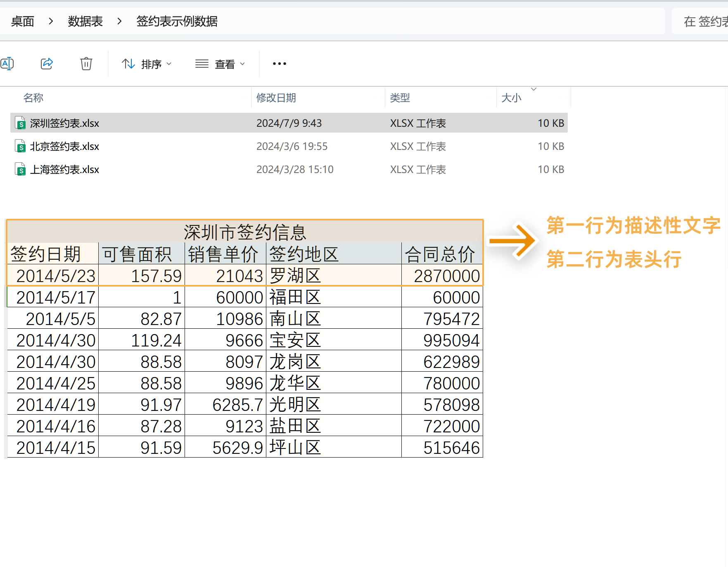Select the 宝安区 cell

(334, 340)
